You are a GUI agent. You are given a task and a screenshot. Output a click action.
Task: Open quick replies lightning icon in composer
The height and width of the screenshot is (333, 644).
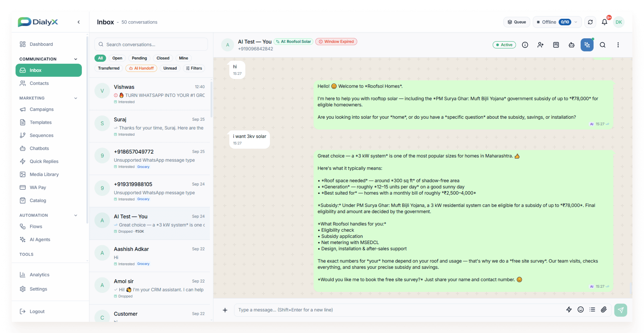(569, 309)
